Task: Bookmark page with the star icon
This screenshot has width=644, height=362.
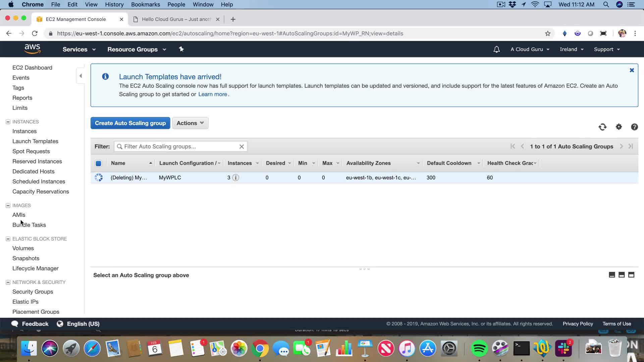Action: click(547, 34)
